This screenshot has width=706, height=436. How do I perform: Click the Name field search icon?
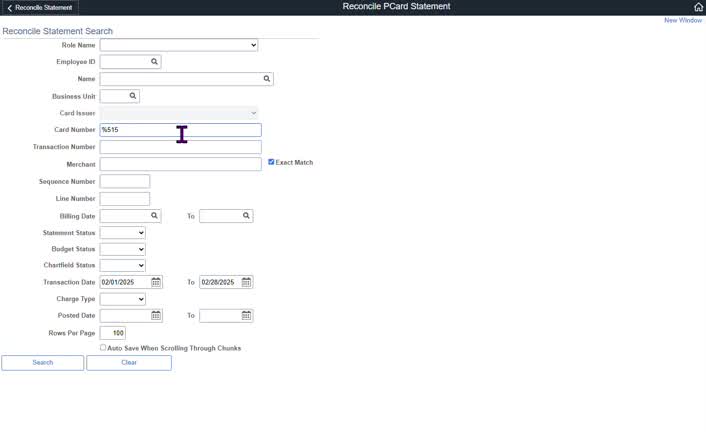267,79
